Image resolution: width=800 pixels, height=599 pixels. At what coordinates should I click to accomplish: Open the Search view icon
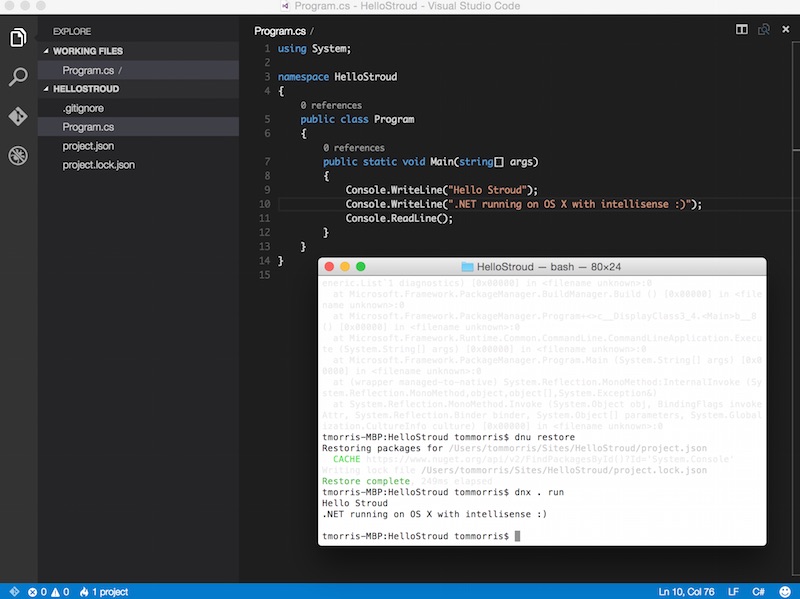(x=18, y=78)
